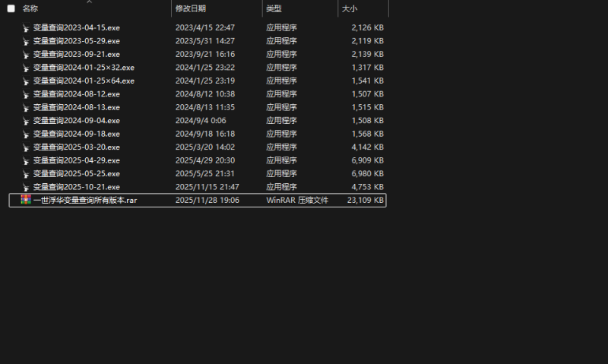Click the icon of 变量查询2024-08-12.exe
The image size is (608, 364).
26,94
